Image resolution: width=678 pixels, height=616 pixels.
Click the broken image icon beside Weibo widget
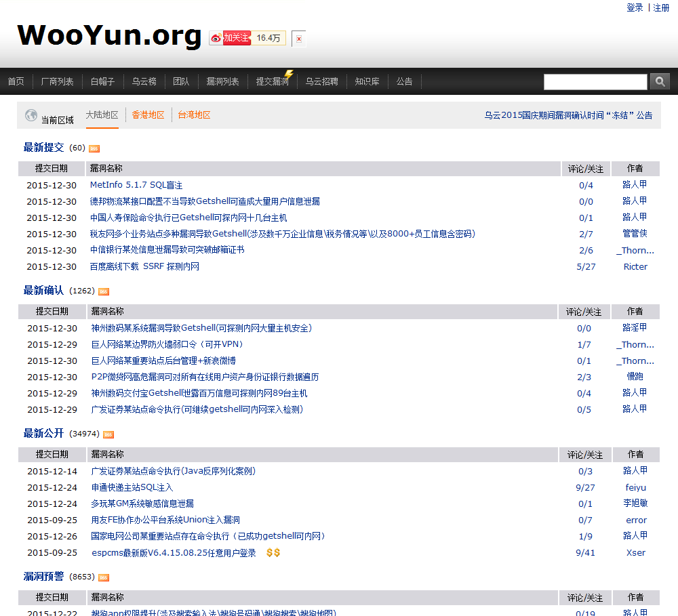(299, 39)
